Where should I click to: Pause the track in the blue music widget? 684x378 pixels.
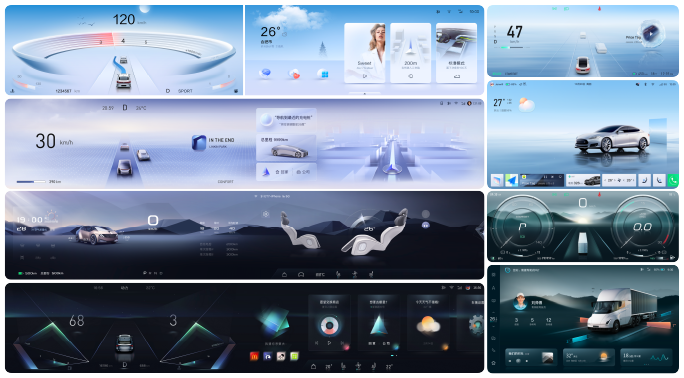pyautogui.click(x=545, y=177)
